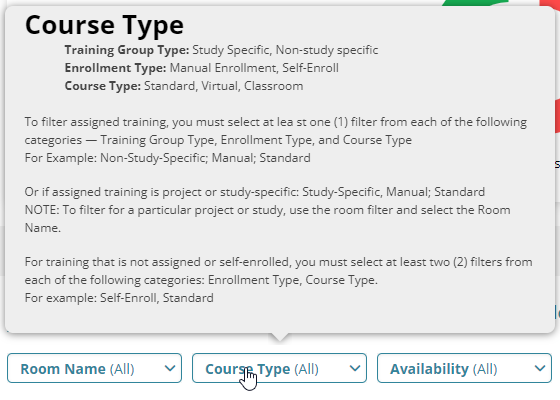Click the chevron arrow in Course Type filter

(x=355, y=368)
